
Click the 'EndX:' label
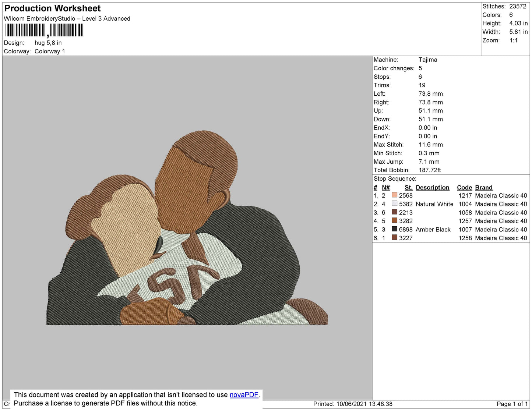click(382, 128)
